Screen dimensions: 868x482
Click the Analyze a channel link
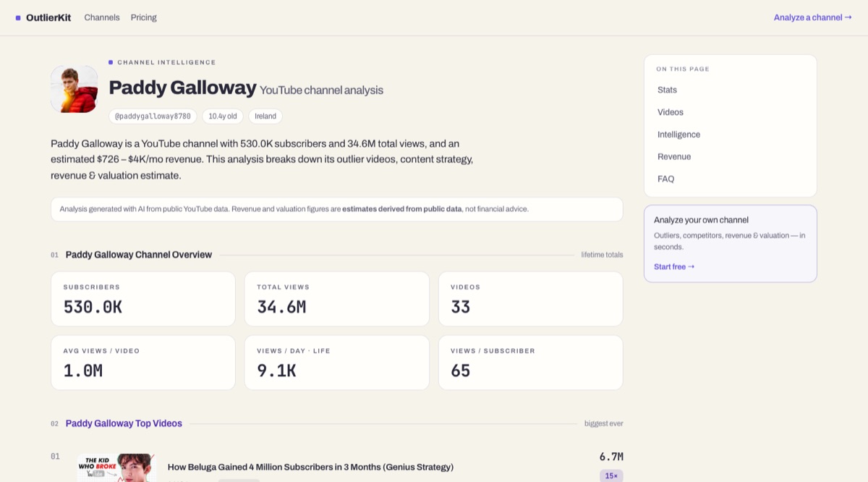click(812, 17)
